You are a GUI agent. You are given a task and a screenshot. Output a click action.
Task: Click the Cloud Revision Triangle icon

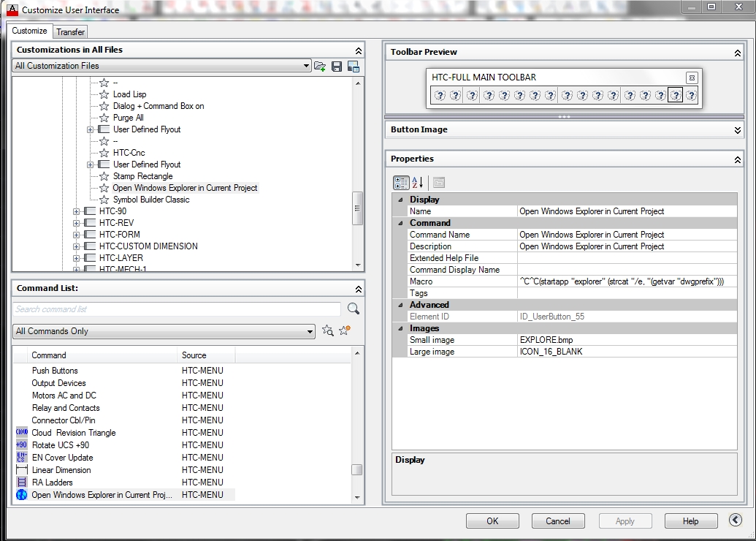[x=22, y=432]
